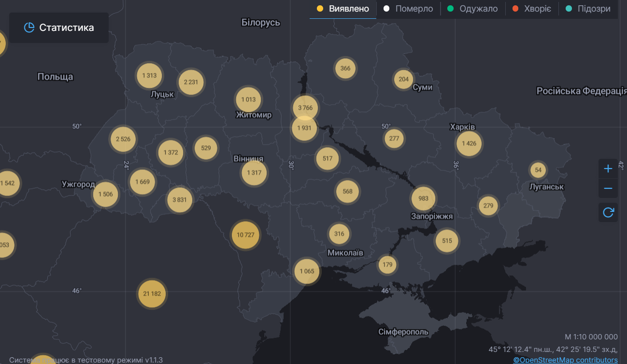Image resolution: width=627 pixels, height=364 pixels.
Task: Select the 279 case marker
Action: 488,206
